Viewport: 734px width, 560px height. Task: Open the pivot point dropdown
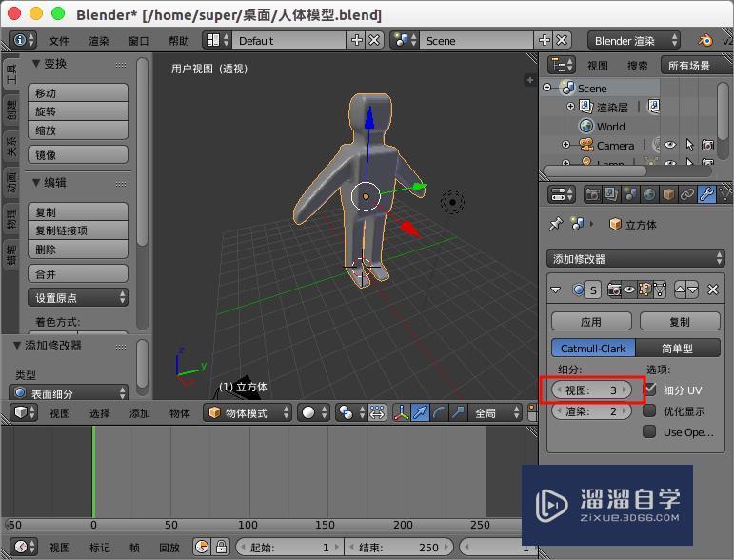[x=351, y=412]
